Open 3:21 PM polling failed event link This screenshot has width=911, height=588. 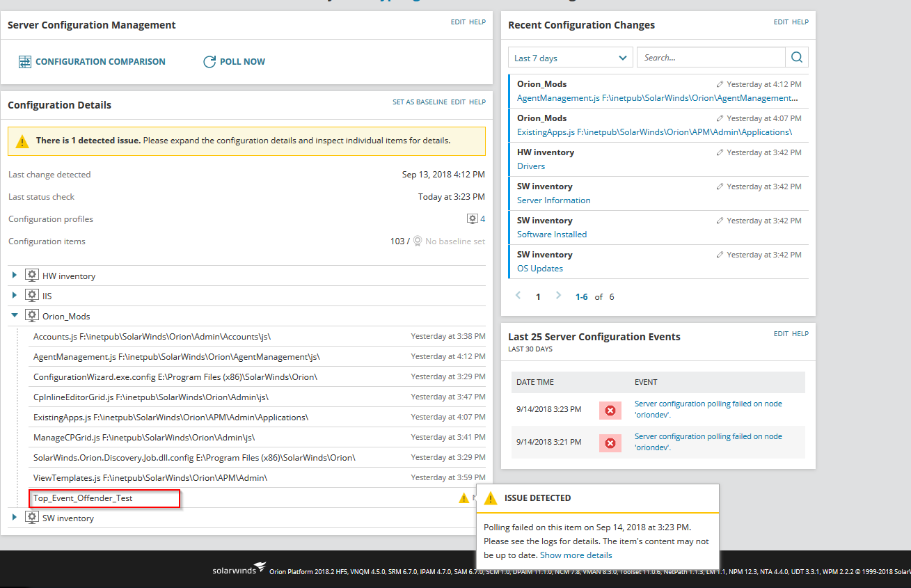click(x=708, y=442)
